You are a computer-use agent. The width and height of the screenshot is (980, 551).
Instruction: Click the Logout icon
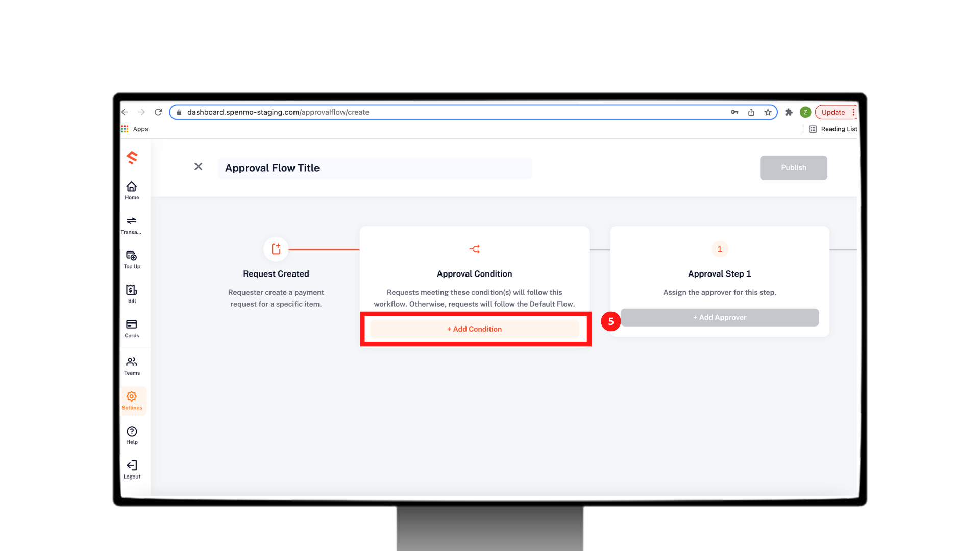tap(132, 465)
